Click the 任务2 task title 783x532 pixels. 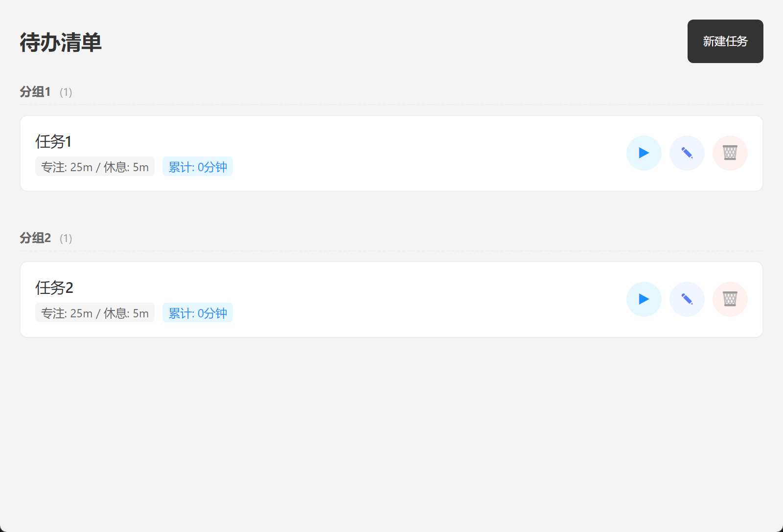tap(54, 288)
